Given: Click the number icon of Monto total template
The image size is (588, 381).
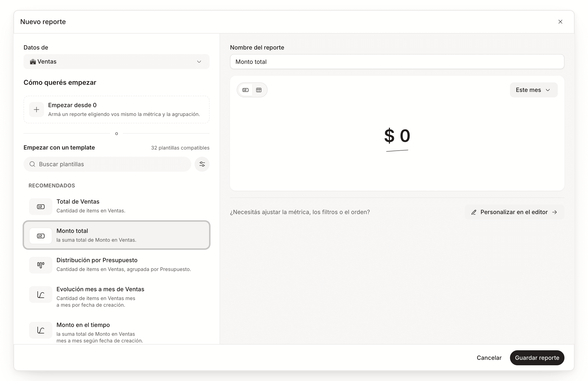Looking at the screenshot, I should point(41,236).
